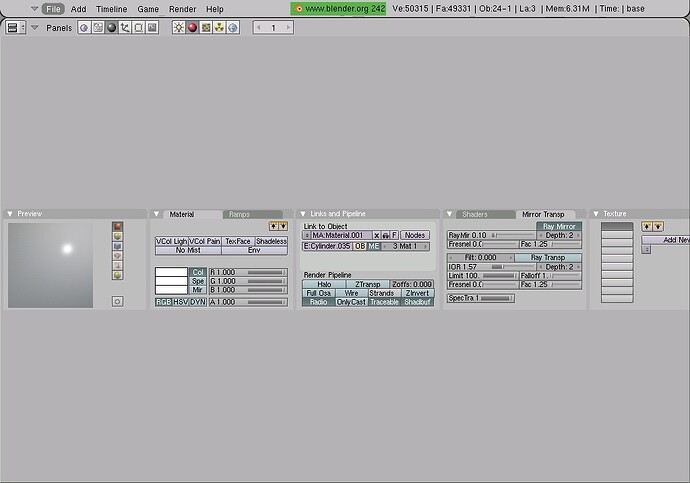Collapse the Preview panel
690x483 pixels.
(10, 214)
